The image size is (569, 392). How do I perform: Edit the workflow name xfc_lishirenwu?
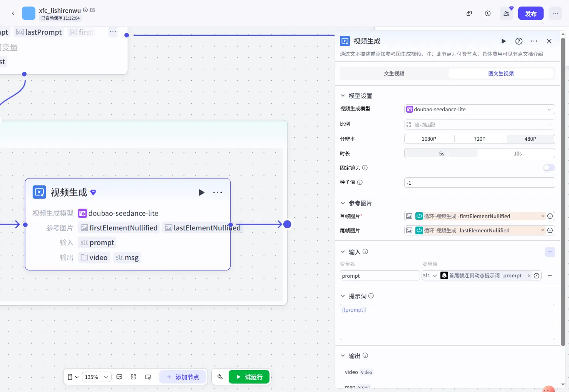pyautogui.click(x=92, y=10)
